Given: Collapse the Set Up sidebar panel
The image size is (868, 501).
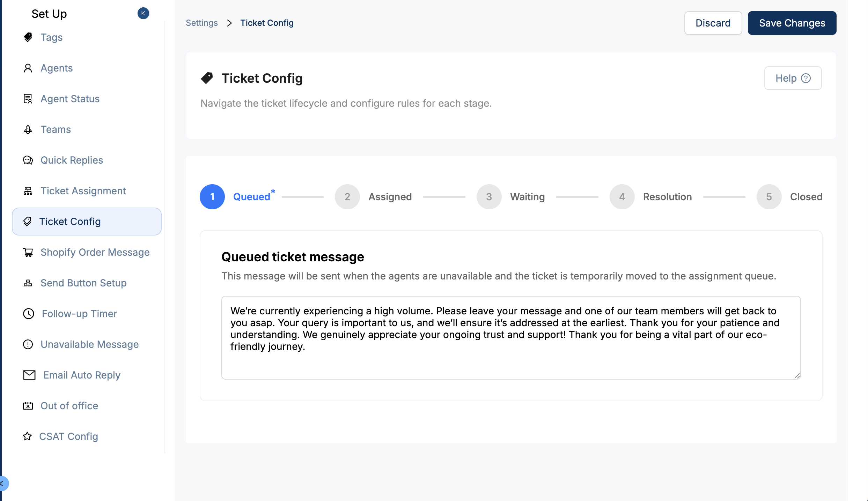Looking at the screenshot, I should point(143,13).
